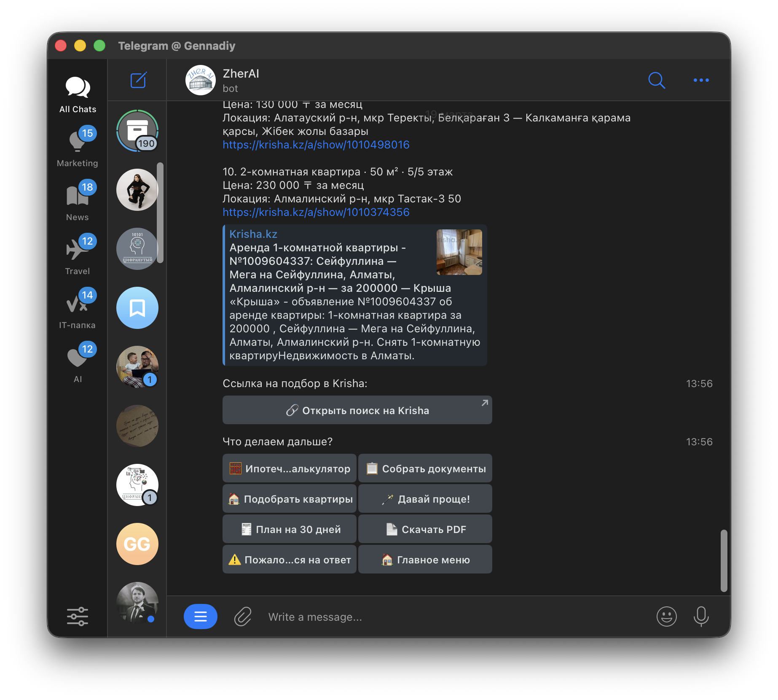
Task: Open Saved Messages bookmark chat
Action: pyautogui.click(x=137, y=308)
